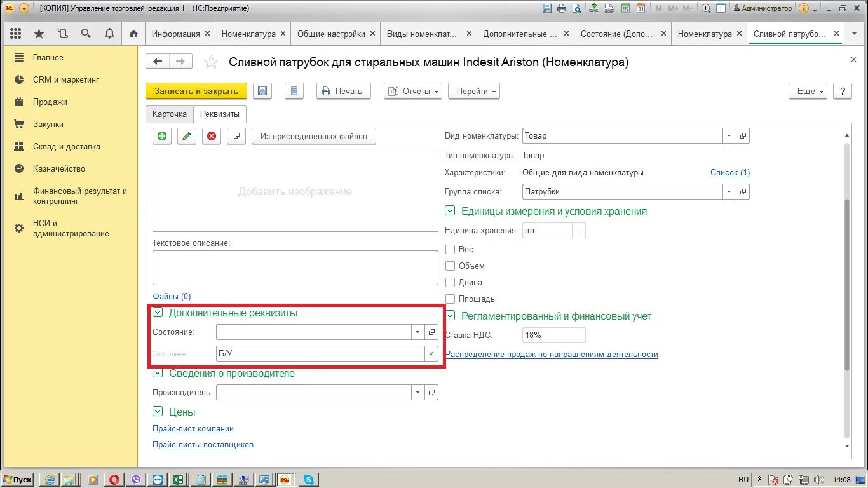This screenshot has width=868, height=488.
Task: Open Склад и доставка section
Action: tap(67, 146)
